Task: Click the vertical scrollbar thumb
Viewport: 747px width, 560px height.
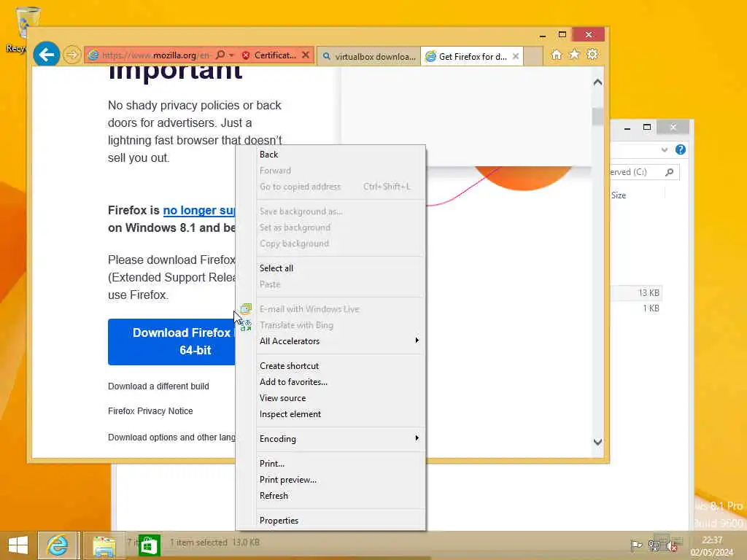Action: coord(597,117)
